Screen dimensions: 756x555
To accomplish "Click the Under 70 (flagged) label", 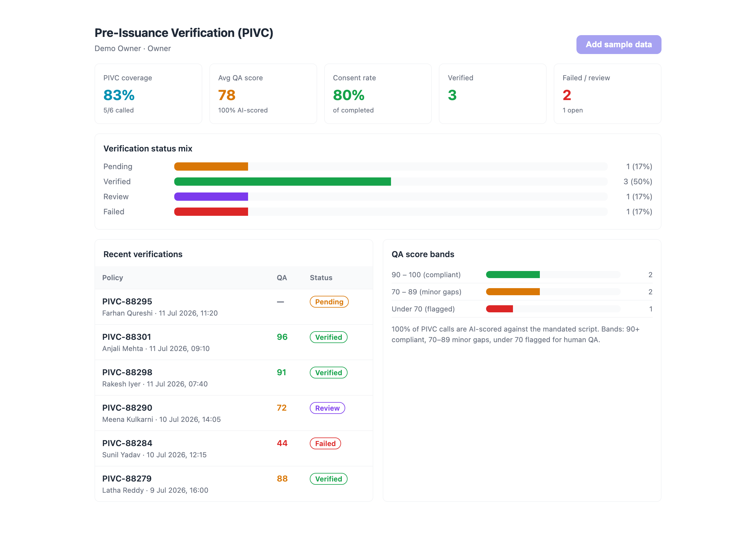I will 423,309.
